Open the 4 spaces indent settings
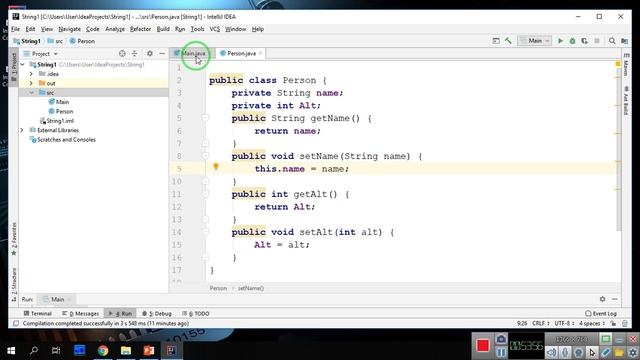The height and width of the screenshot is (360, 640). point(592,323)
